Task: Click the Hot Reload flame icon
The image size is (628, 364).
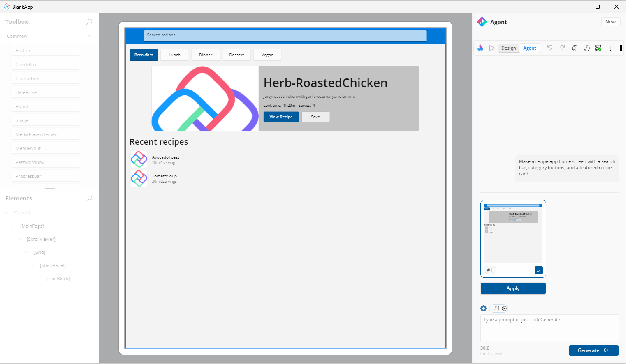Action: point(480,48)
